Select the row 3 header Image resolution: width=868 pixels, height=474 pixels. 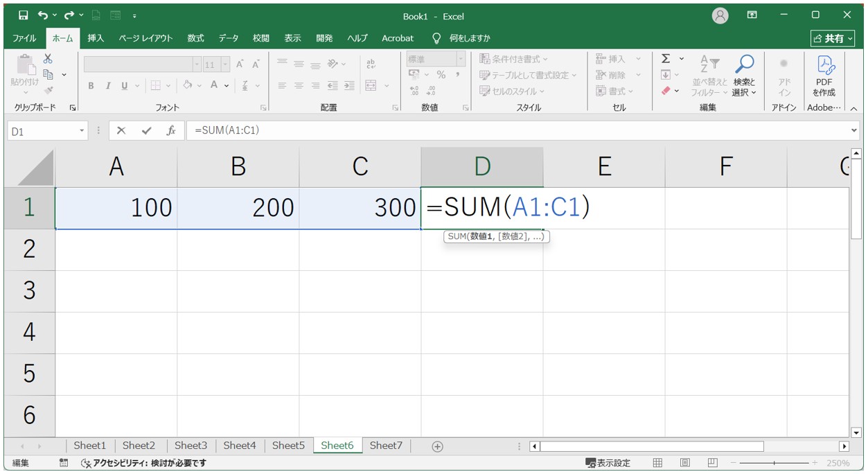coord(29,290)
